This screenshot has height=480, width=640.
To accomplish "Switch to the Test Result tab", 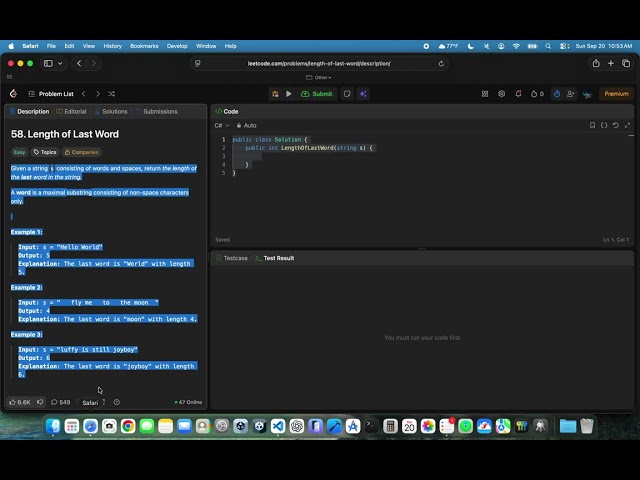I will pos(275,258).
